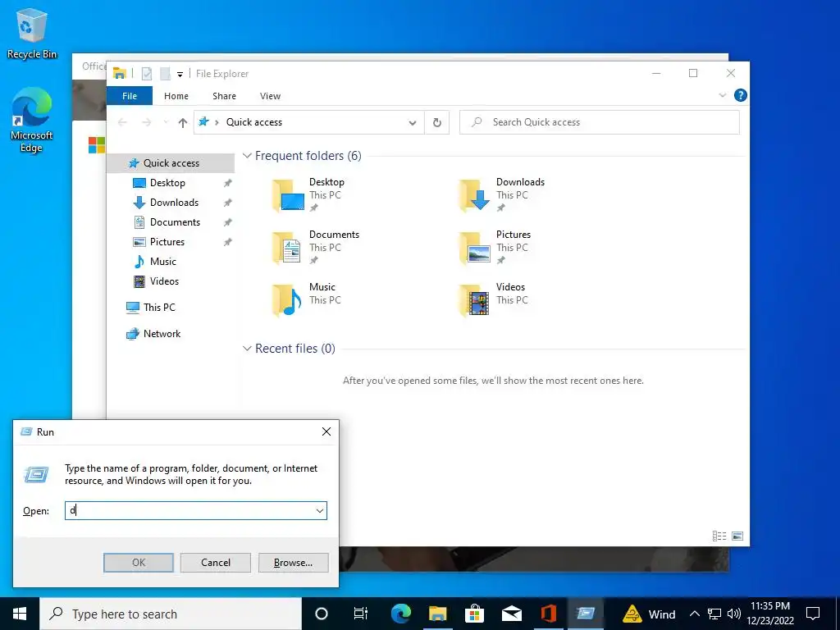Viewport: 840px width, 630px height.
Task: Open File Explorer from the taskbar
Action: click(x=438, y=614)
